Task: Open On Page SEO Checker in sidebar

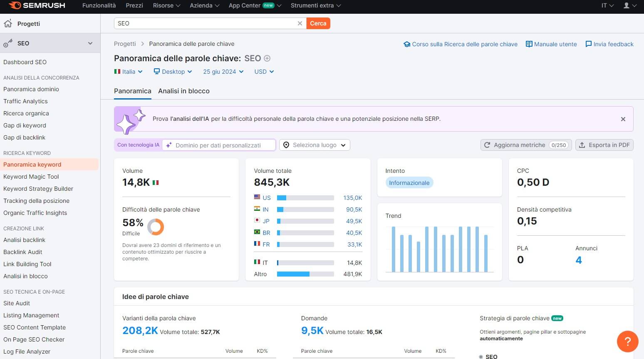Action: point(34,339)
